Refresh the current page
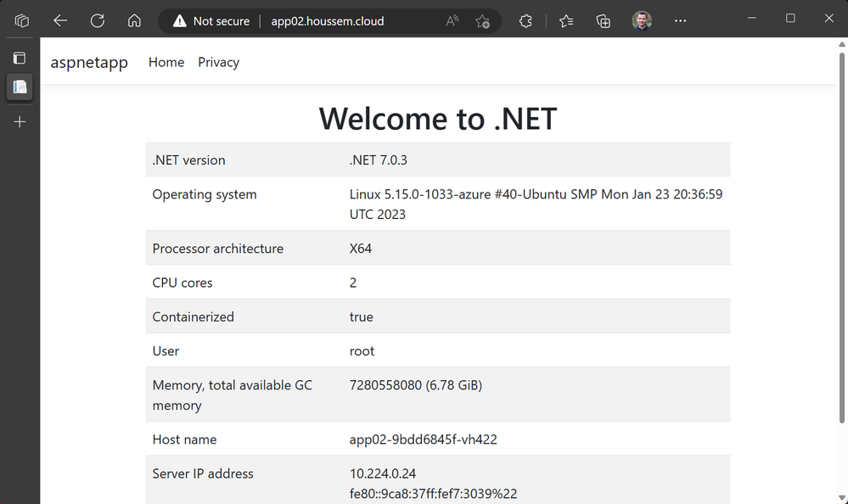The height and width of the screenshot is (504, 848). pos(98,21)
